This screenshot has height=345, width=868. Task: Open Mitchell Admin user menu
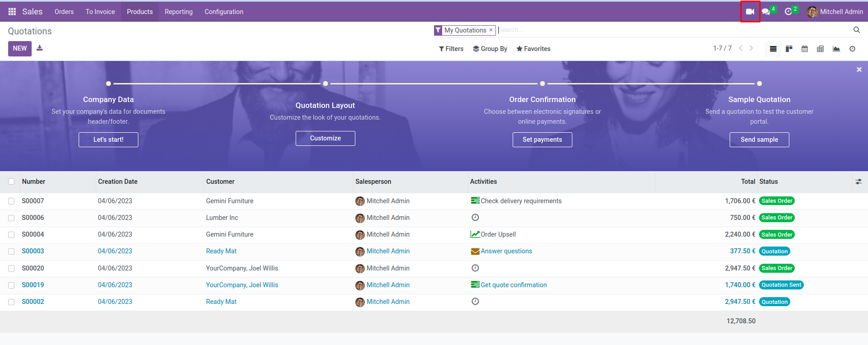(x=835, y=12)
